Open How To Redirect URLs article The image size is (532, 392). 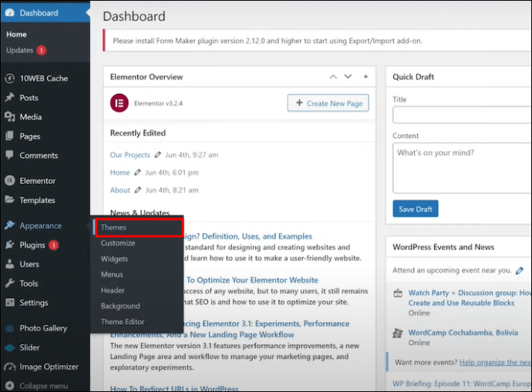pos(174,388)
